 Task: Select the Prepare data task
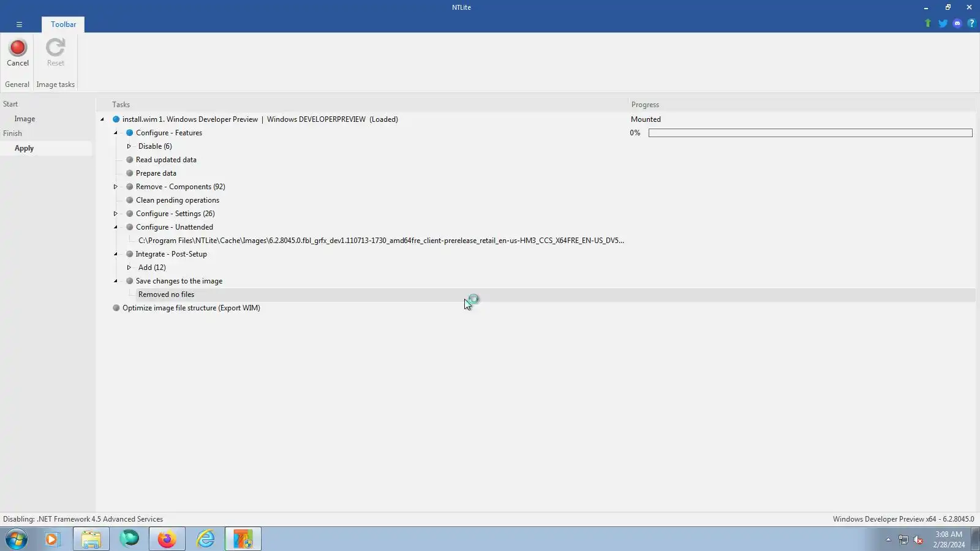tap(156, 173)
